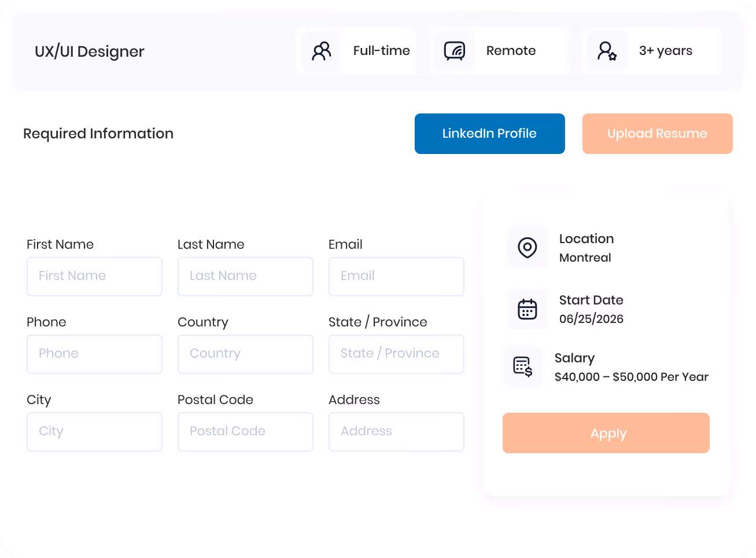Click the "$40,000 – $50,000 Per Year" text
The width and height of the screenshot is (756, 558).
[x=632, y=377]
